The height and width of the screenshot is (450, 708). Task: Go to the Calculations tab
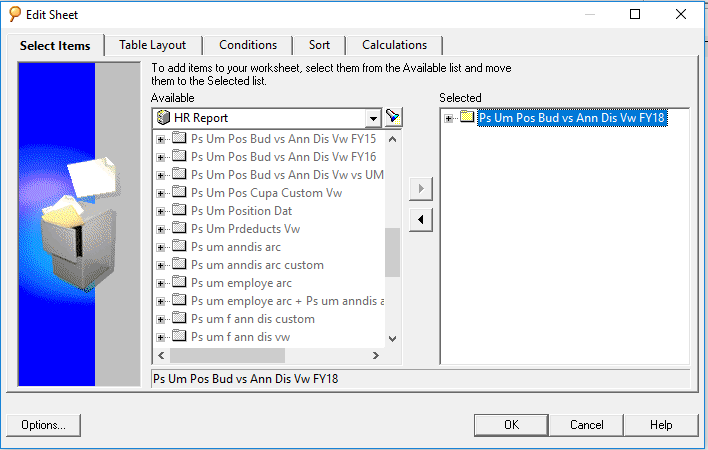394,45
